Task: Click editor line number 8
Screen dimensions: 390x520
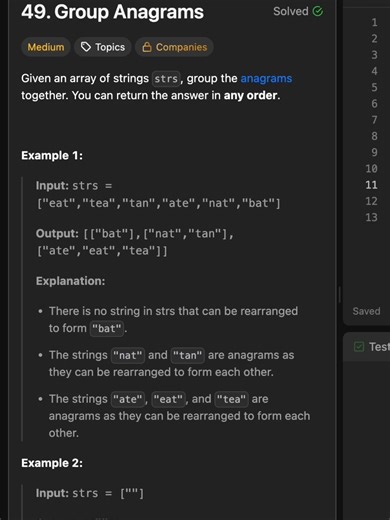Action: [x=374, y=136]
